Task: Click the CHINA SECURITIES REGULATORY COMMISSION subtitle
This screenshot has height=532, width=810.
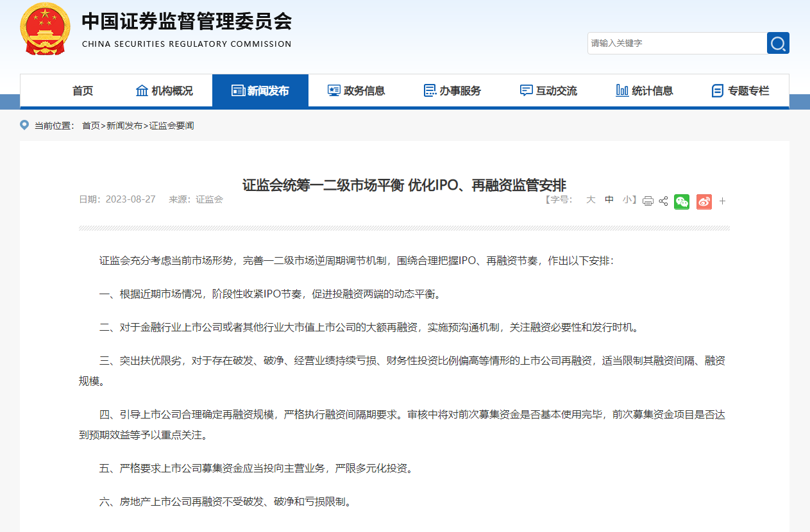Action: (187, 44)
